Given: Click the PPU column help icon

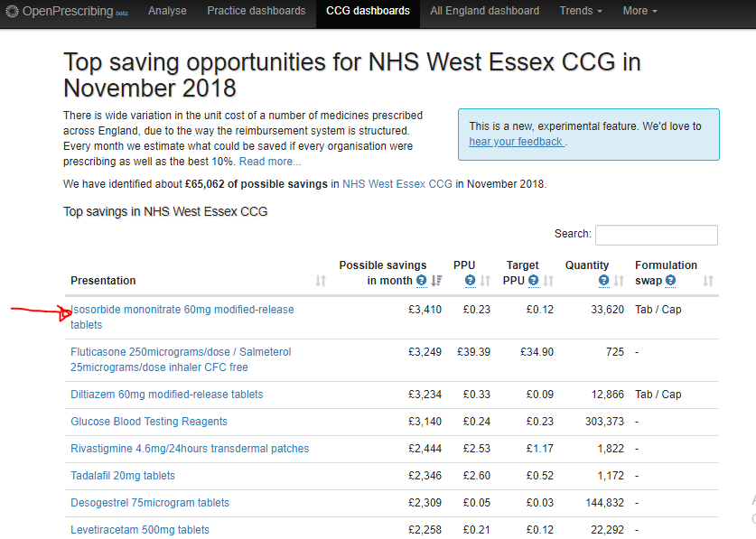Looking at the screenshot, I should (x=470, y=281).
